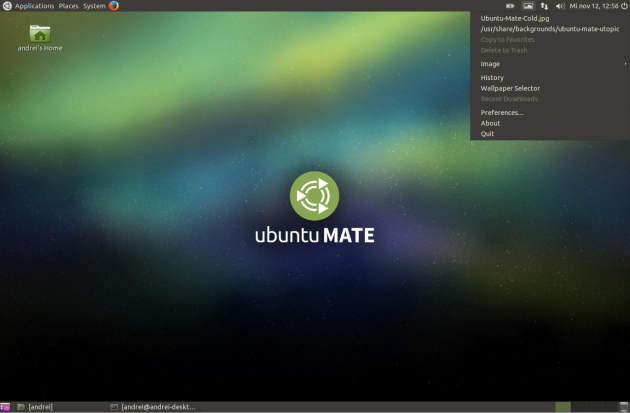This screenshot has height=413, width=630.
Task: Click the battery status indicator
Action: (510, 6)
